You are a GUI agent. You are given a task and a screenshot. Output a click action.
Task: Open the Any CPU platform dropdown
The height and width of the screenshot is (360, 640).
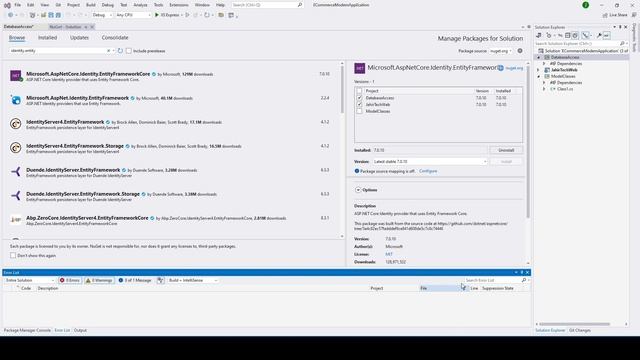tap(133, 15)
